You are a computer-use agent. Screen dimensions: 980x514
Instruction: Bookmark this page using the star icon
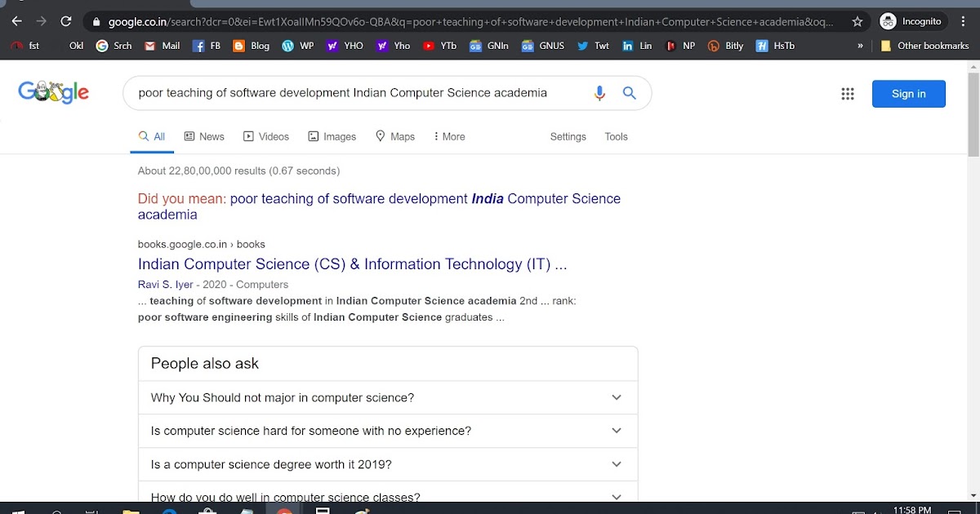tap(858, 20)
